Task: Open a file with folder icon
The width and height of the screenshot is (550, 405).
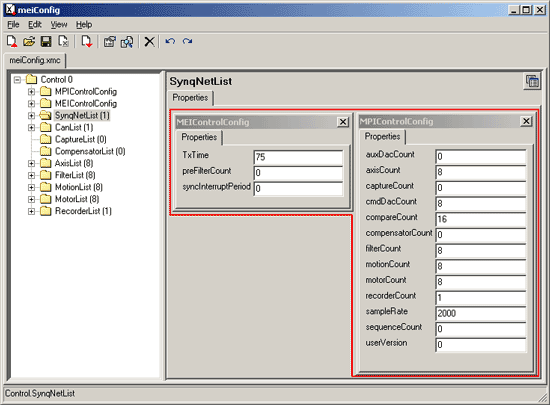Action: pos(29,41)
